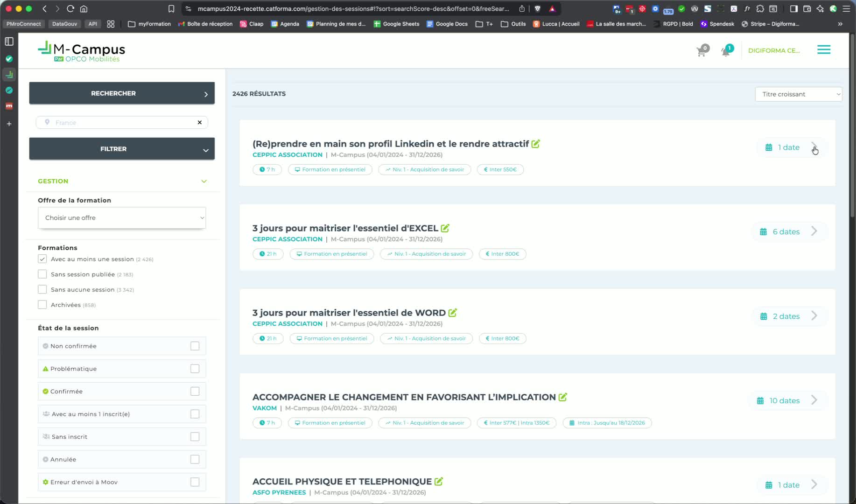Go to browser home page
The image size is (856, 504).
coord(84,8)
